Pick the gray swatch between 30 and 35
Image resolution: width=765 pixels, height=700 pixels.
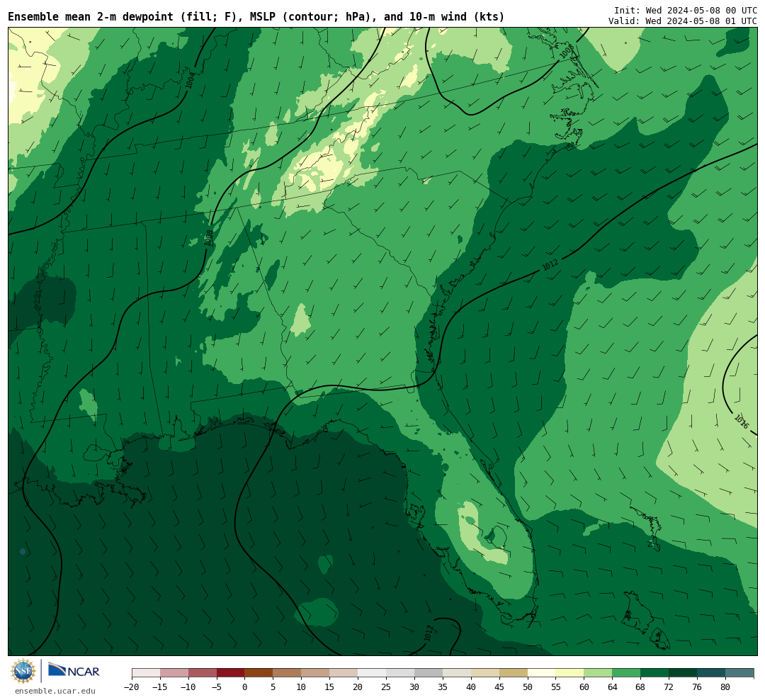pyautogui.click(x=429, y=673)
